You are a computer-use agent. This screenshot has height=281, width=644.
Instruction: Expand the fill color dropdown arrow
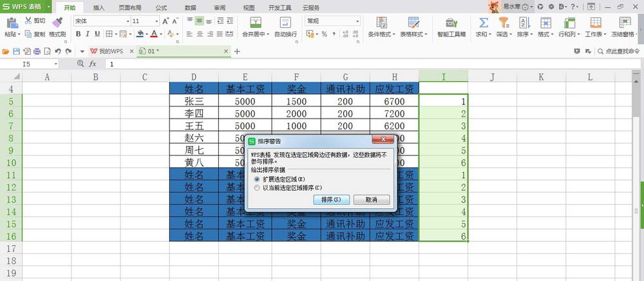pos(147,35)
